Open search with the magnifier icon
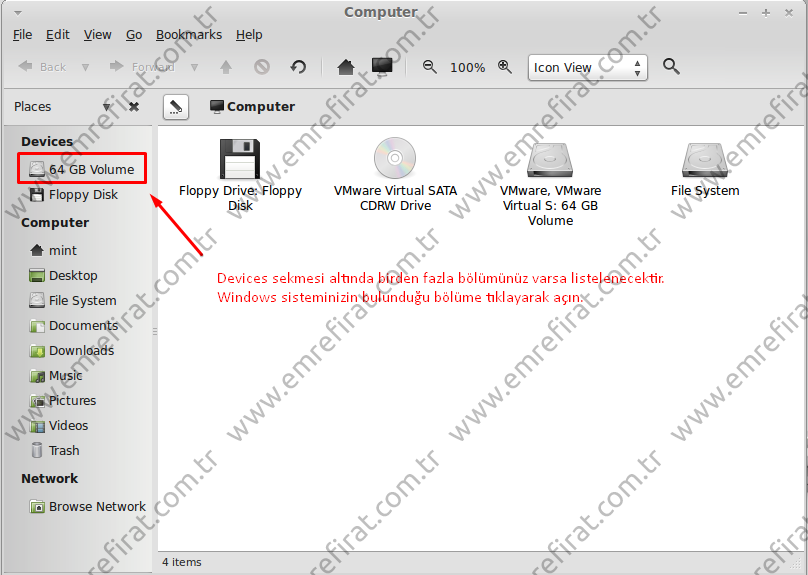The image size is (808, 575). coord(671,67)
